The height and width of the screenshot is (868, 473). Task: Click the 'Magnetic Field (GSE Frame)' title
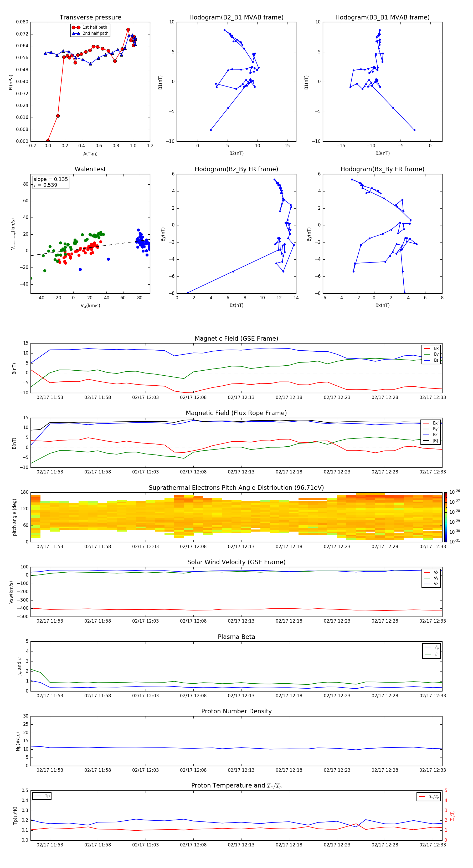click(236, 338)
